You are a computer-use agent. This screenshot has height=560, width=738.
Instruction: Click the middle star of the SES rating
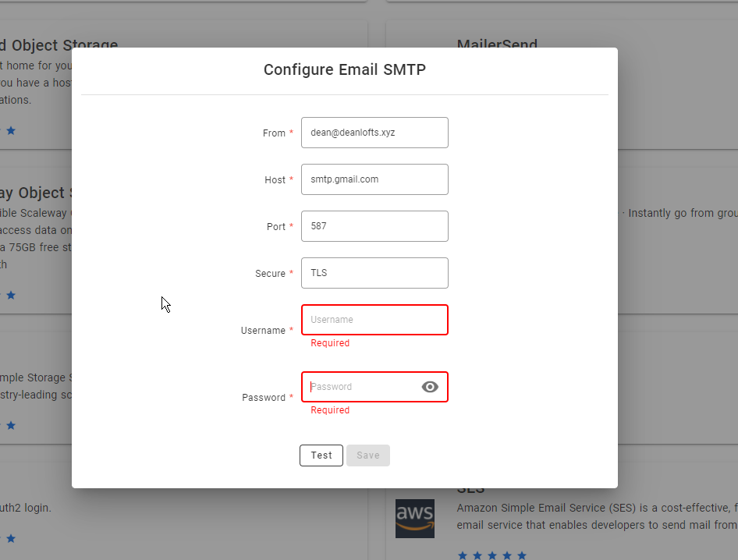(x=492, y=555)
